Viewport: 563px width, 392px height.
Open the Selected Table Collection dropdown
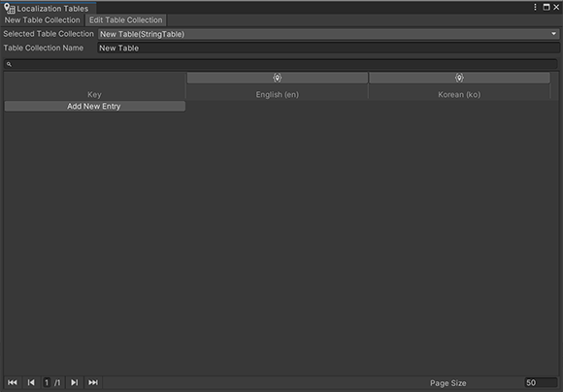coord(328,34)
